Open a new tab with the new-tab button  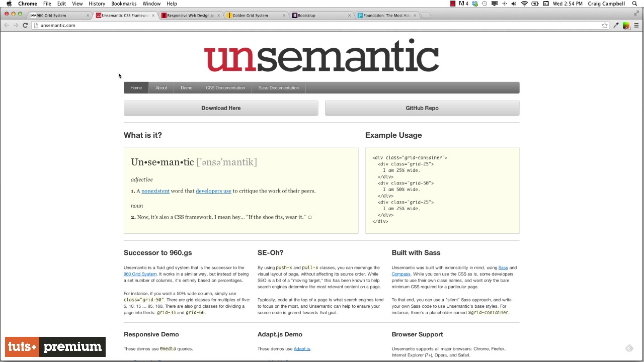point(426,16)
